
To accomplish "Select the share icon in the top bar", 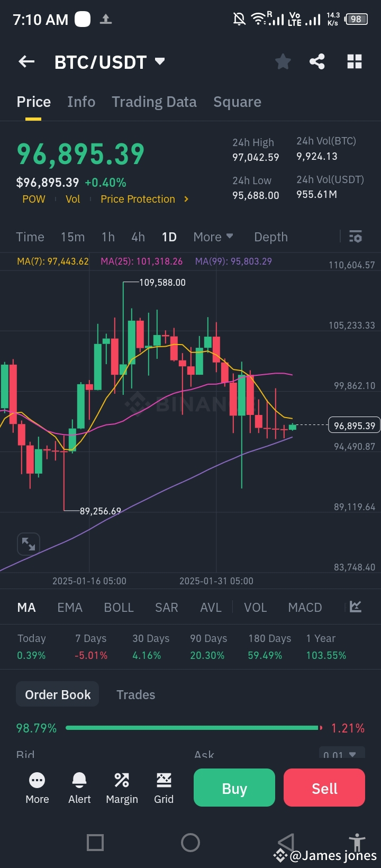I will click(x=317, y=61).
